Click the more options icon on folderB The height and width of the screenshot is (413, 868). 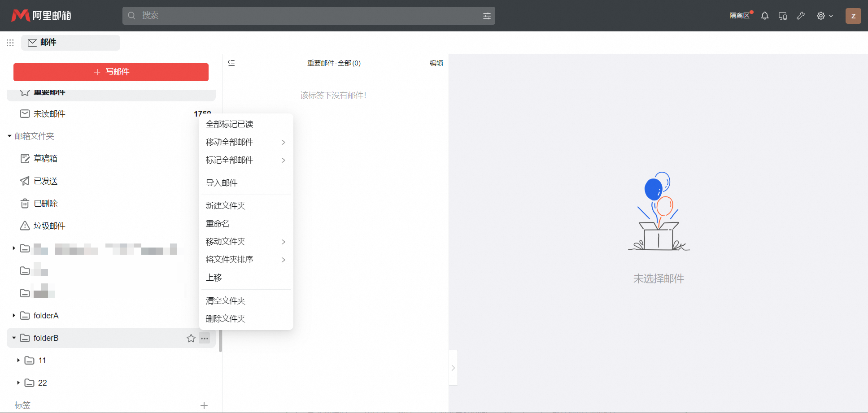pos(205,338)
